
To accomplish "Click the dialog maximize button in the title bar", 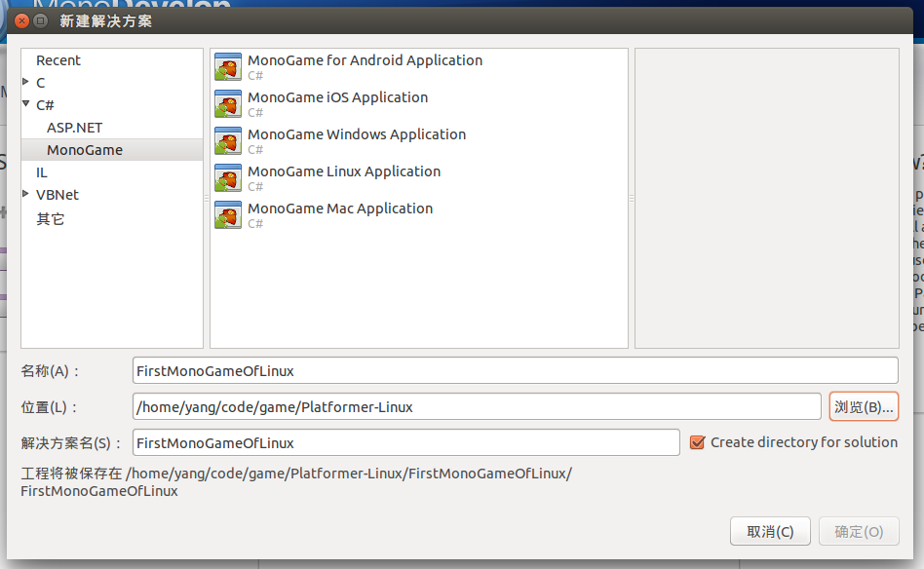I will tap(40, 21).
